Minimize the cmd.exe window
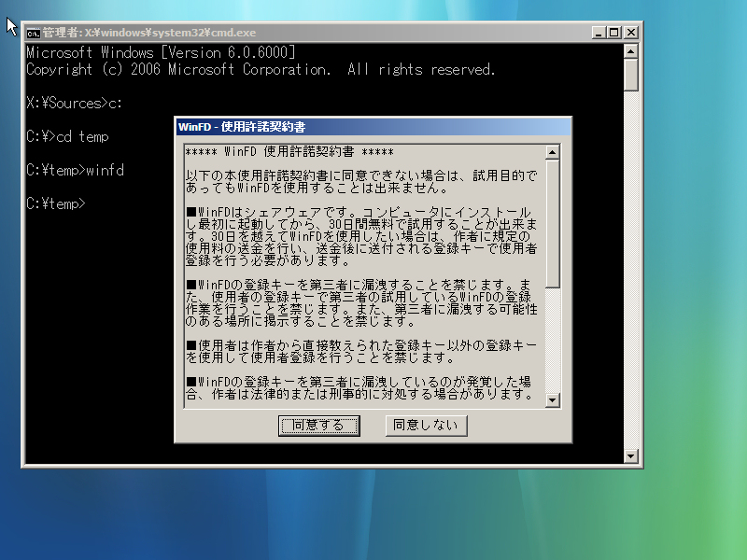This screenshot has width=747, height=560. pyautogui.click(x=599, y=33)
